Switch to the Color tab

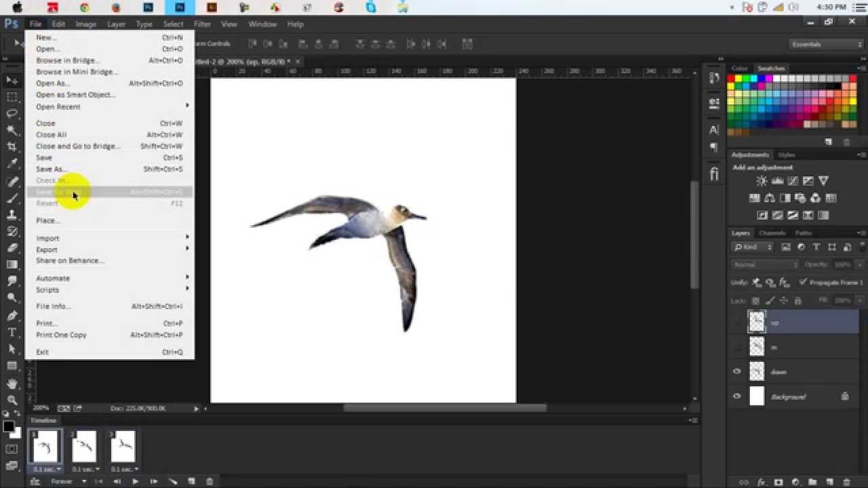(740, 68)
